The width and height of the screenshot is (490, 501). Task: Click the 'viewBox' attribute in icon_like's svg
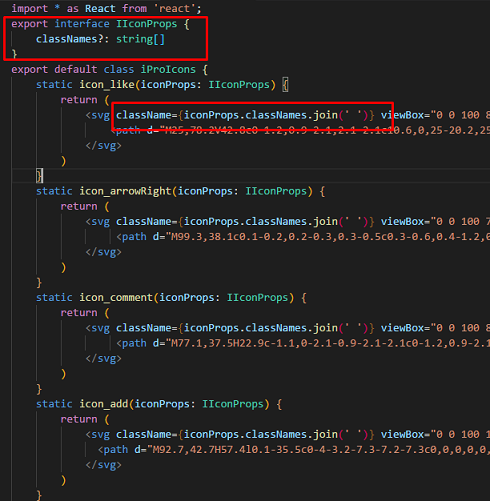(x=402, y=115)
